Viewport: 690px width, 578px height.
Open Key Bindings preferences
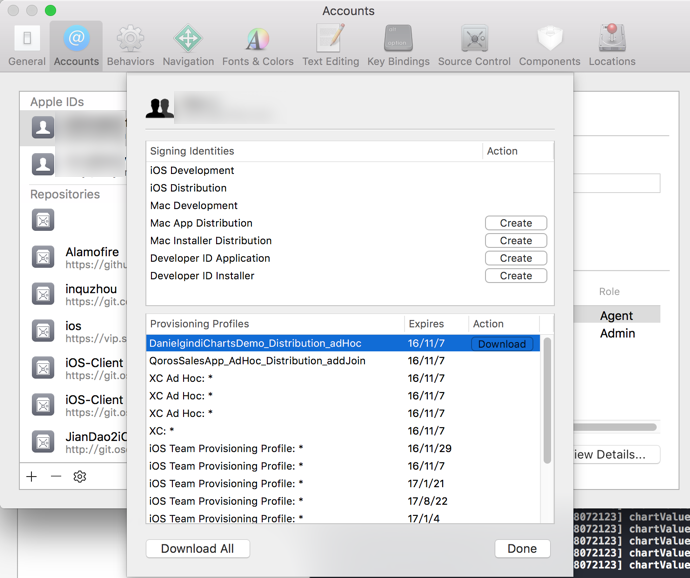point(398,46)
